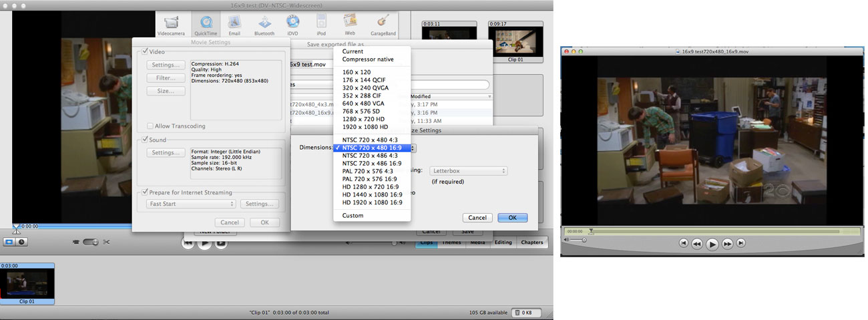Viewport: 868px width, 320px height.
Task: Skip to start in QuickTime player window
Action: point(684,243)
